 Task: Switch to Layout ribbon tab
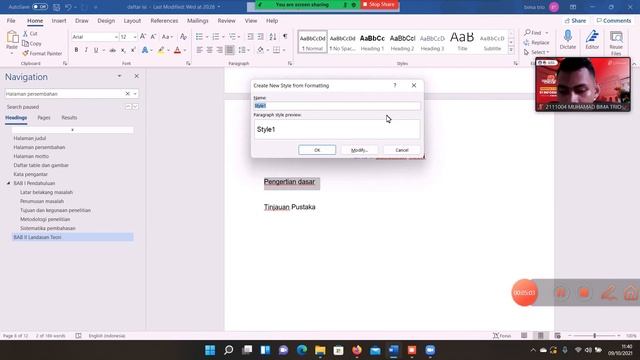(132, 20)
